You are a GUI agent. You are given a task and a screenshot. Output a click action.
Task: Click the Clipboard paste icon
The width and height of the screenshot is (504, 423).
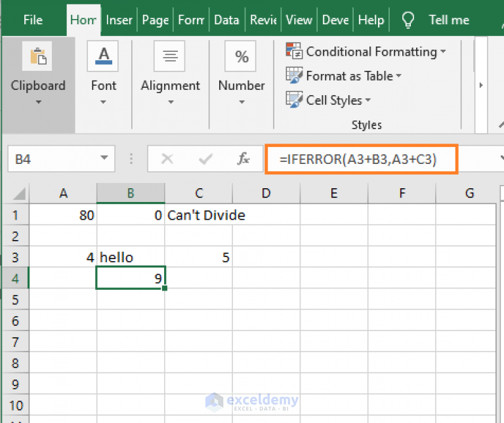[x=37, y=57]
